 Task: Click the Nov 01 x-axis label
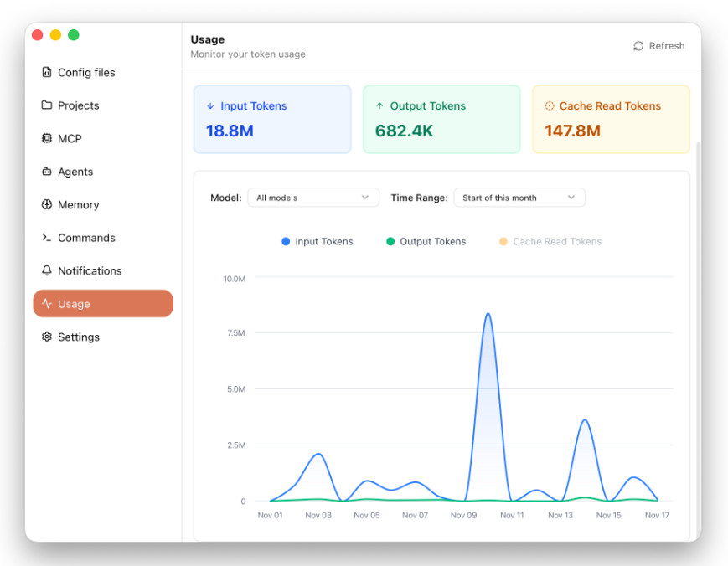(270, 515)
